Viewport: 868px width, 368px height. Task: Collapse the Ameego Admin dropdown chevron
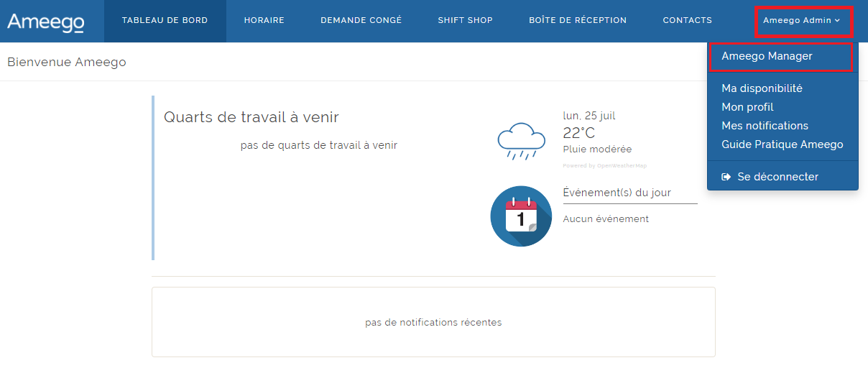[837, 21]
